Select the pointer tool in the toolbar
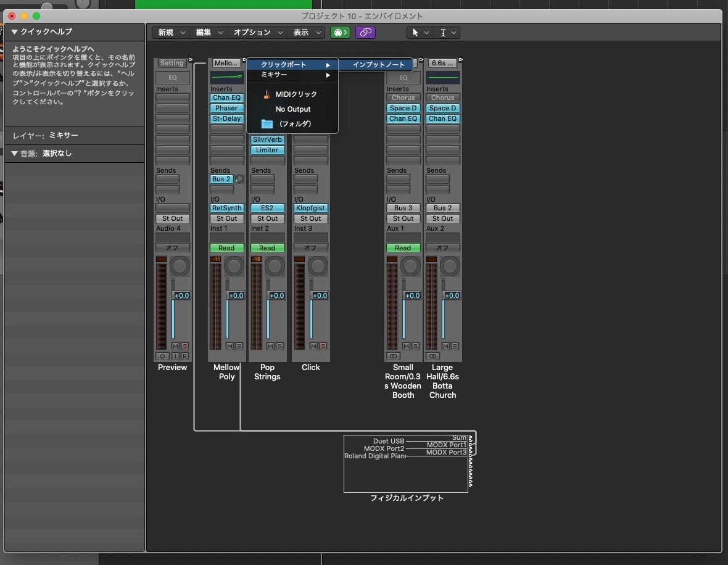This screenshot has height=565, width=728. (x=415, y=33)
